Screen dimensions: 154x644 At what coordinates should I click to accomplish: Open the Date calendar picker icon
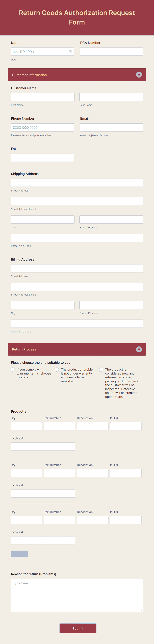[x=70, y=52]
